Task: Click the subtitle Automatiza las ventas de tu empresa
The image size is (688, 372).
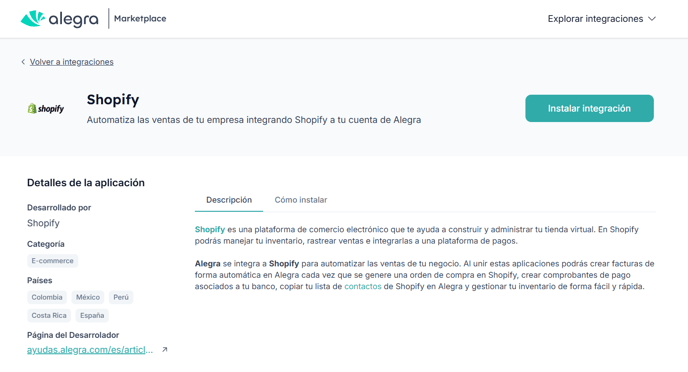Action: pos(254,120)
